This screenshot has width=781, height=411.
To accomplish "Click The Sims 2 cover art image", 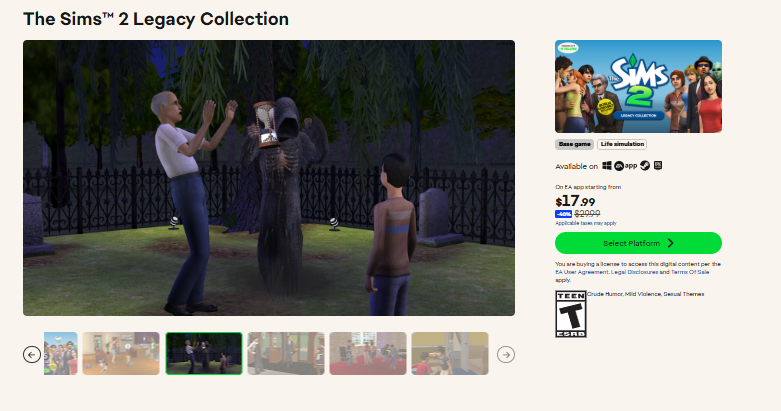I will [x=639, y=86].
